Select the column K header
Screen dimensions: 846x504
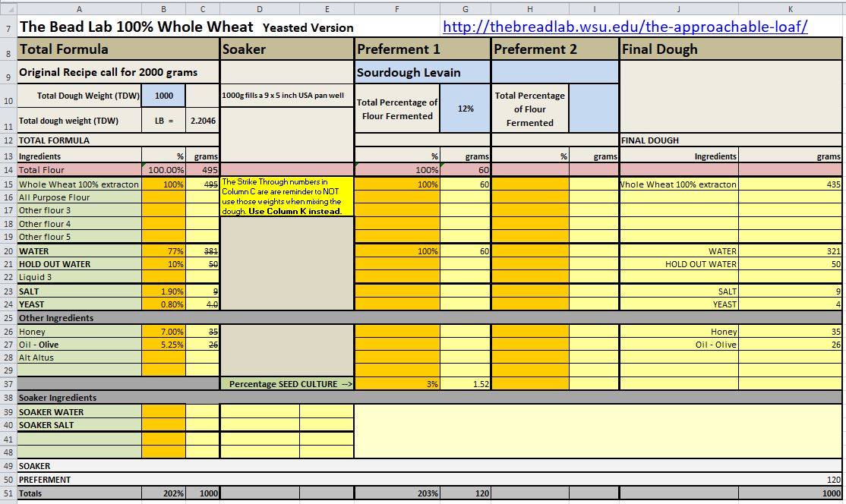tap(791, 8)
